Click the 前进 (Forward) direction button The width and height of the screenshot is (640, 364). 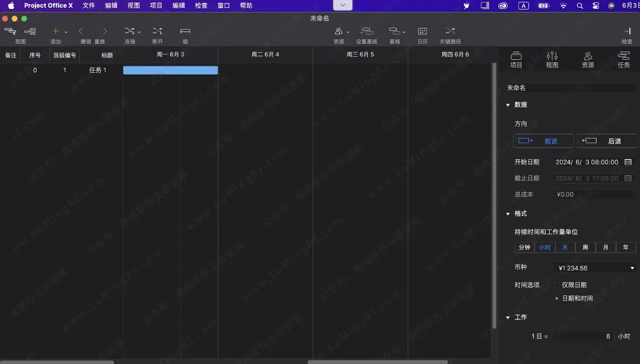pyautogui.click(x=543, y=141)
